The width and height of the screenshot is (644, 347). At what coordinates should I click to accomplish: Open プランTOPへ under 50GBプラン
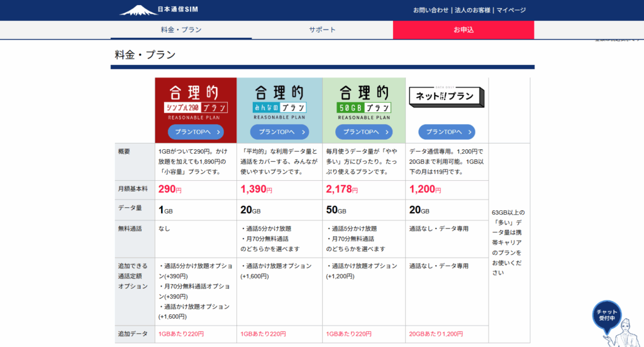[364, 132]
